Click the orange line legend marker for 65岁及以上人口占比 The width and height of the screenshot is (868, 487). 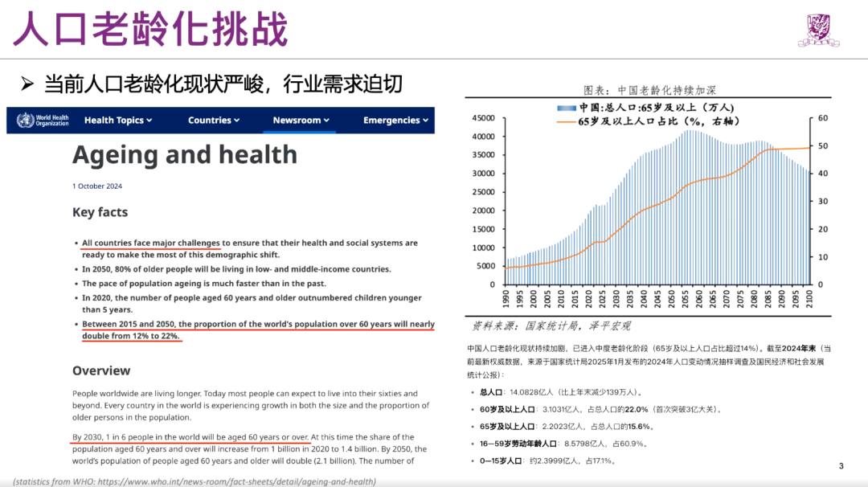(567, 121)
